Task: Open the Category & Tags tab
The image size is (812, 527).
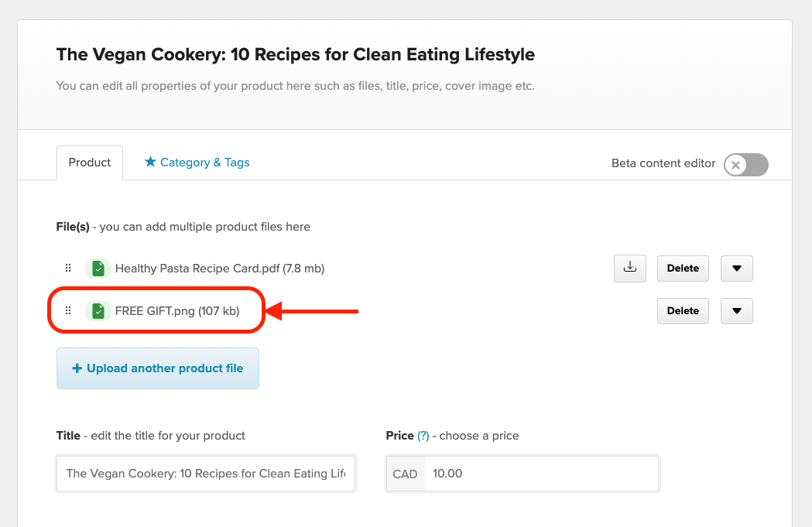Action: point(204,163)
